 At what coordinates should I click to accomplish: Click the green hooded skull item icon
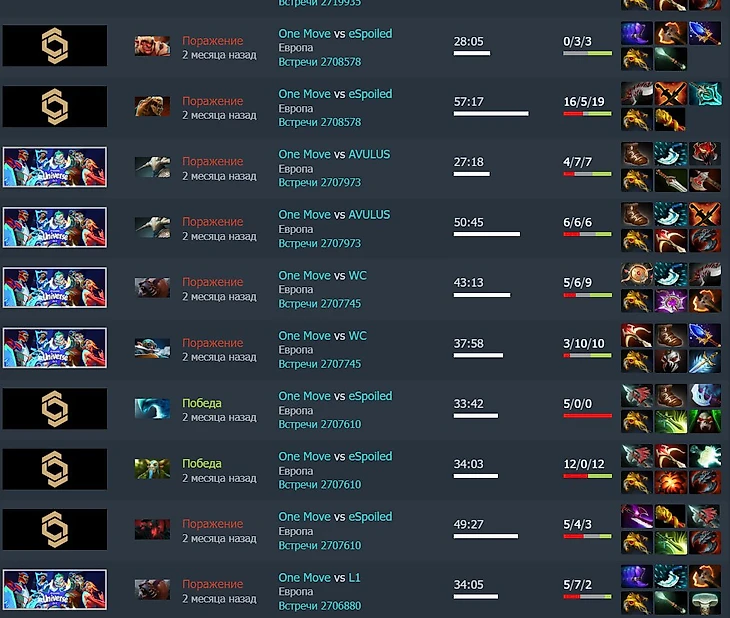click(x=705, y=421)
